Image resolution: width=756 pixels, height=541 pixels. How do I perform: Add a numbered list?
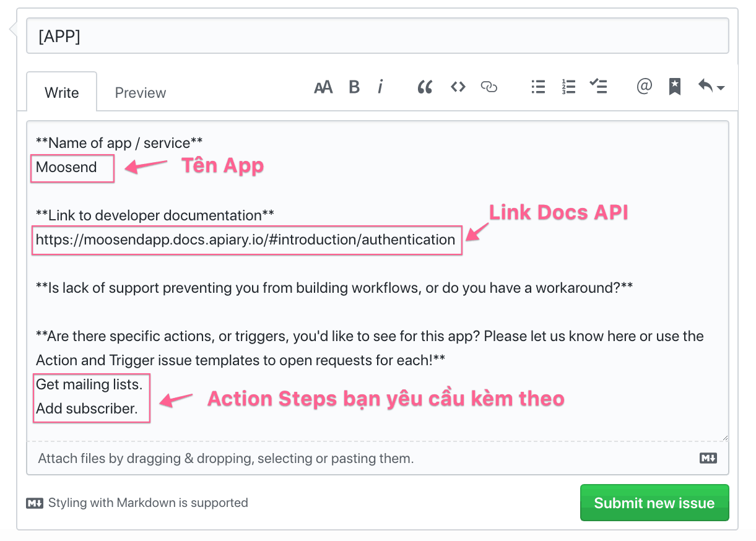[x=568, y=87]
